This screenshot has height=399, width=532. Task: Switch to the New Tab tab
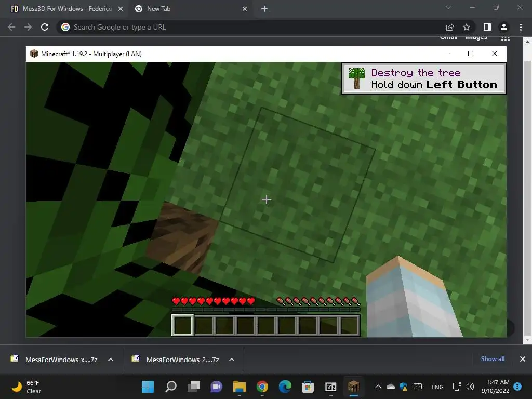pos(190,9)
